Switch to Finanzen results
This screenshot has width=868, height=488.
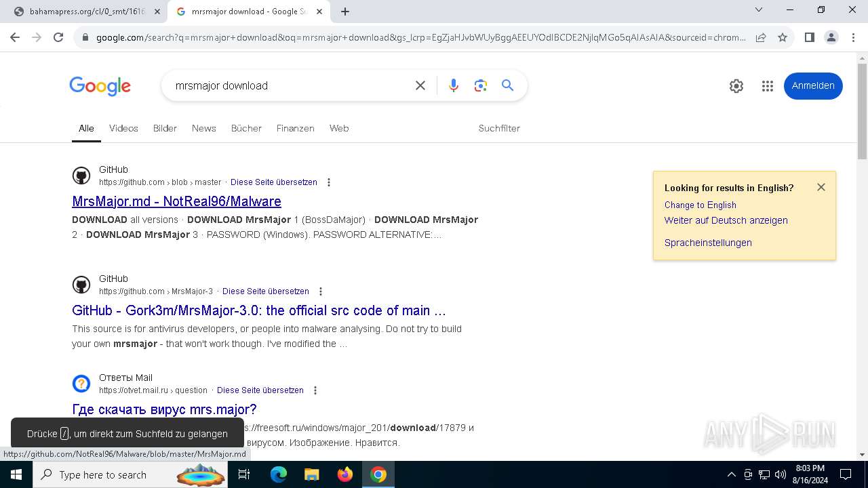(x=296, y=128)
